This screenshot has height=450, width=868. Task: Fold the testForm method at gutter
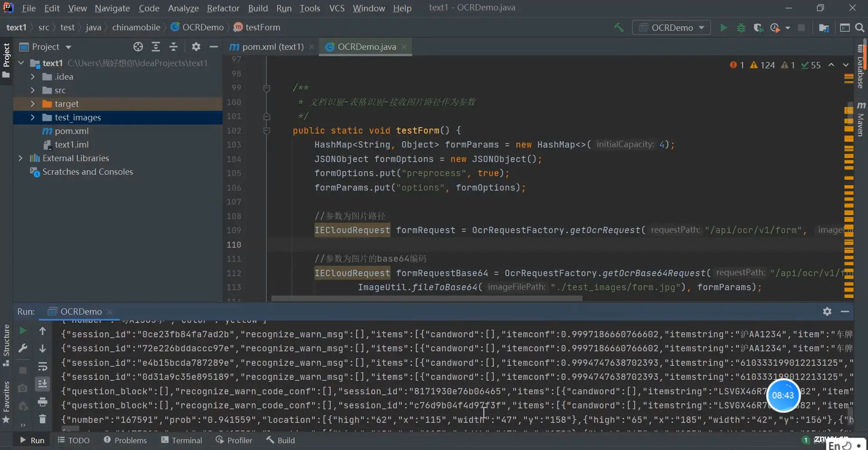[x=267, y=131]
